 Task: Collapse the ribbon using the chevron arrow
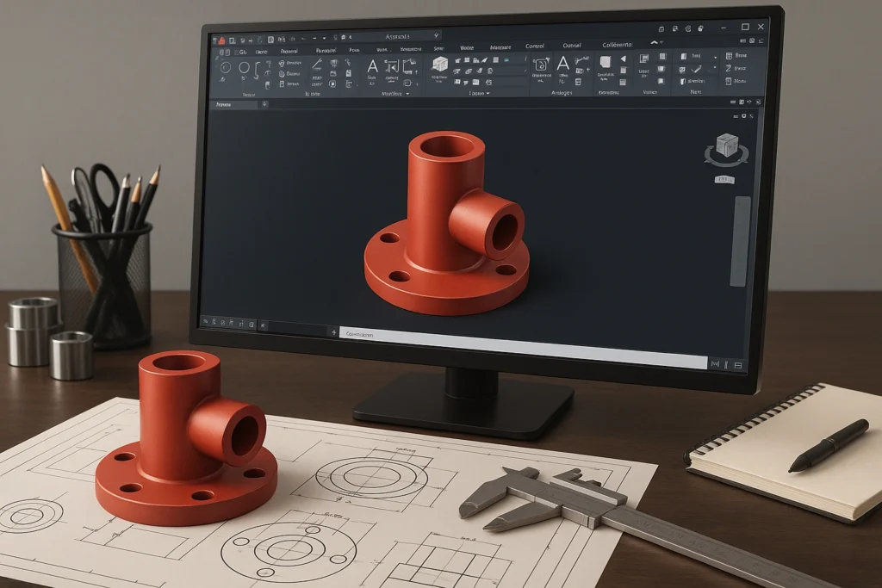point(655,41)
